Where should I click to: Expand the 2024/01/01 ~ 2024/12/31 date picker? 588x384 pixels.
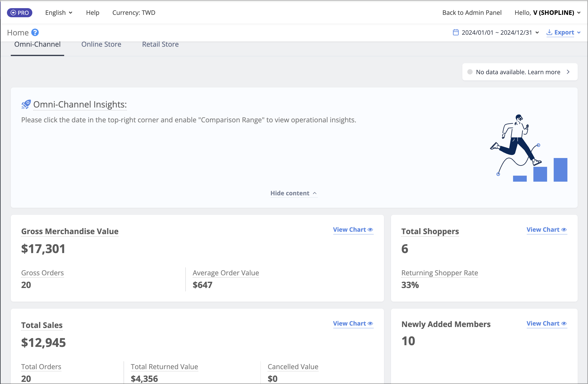[496, 32]
